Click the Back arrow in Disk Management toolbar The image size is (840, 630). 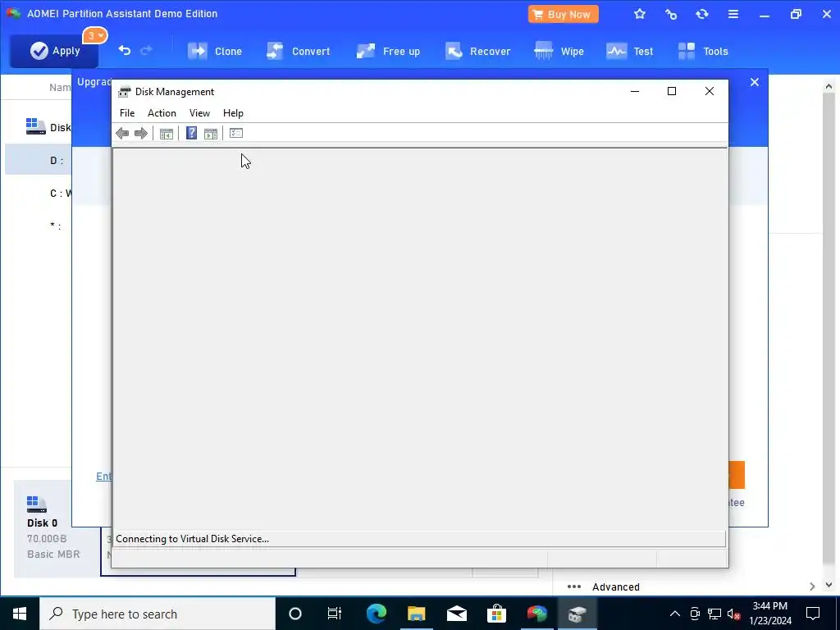[x=122, y=134]
